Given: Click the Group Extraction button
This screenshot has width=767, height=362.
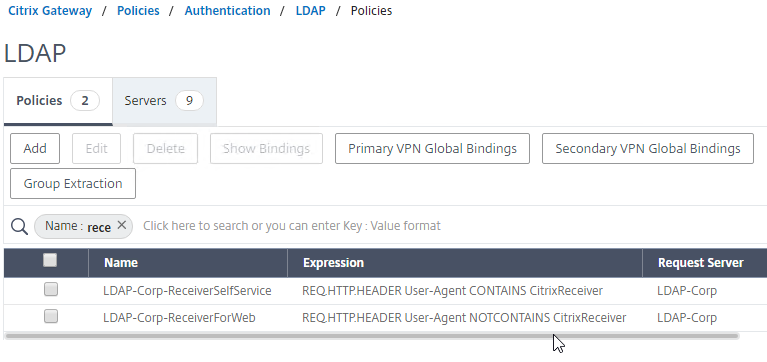Looking at the screenshot, I should pos(73,183).
